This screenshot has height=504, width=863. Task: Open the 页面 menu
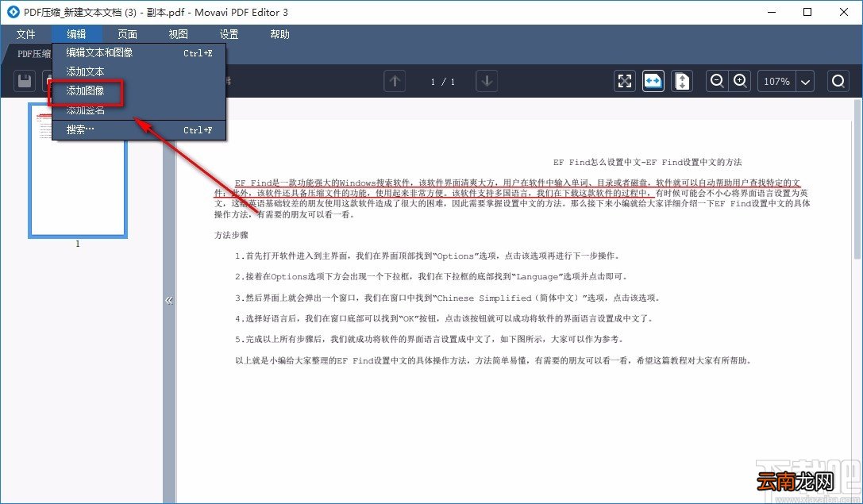[127, 34]
